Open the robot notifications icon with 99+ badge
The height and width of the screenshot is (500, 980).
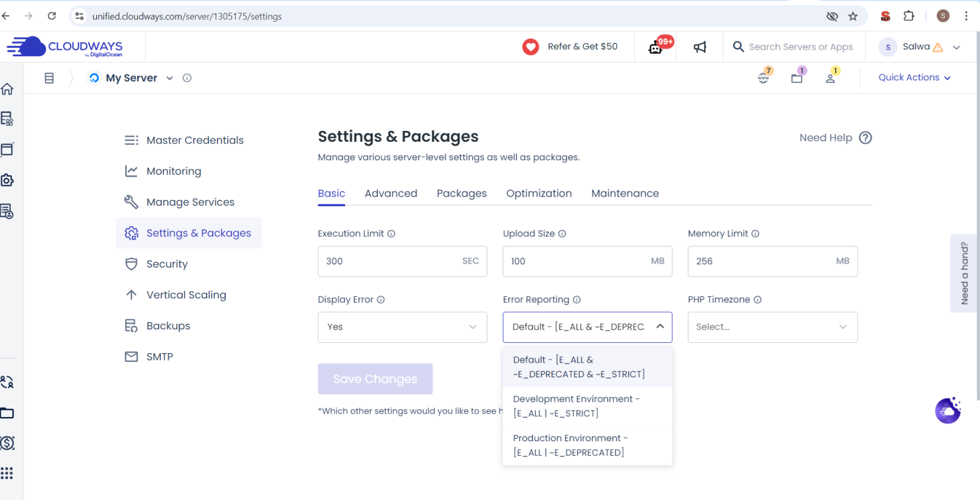[x=655, y=47]
